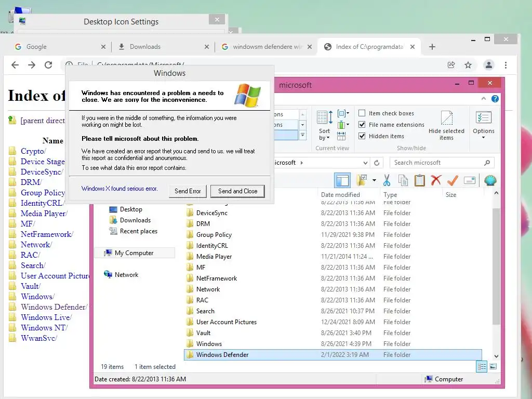Click the orange checkmark Properties icon
Screen dimensions: 532x399
pyautogui.click(x=453, y=180)
